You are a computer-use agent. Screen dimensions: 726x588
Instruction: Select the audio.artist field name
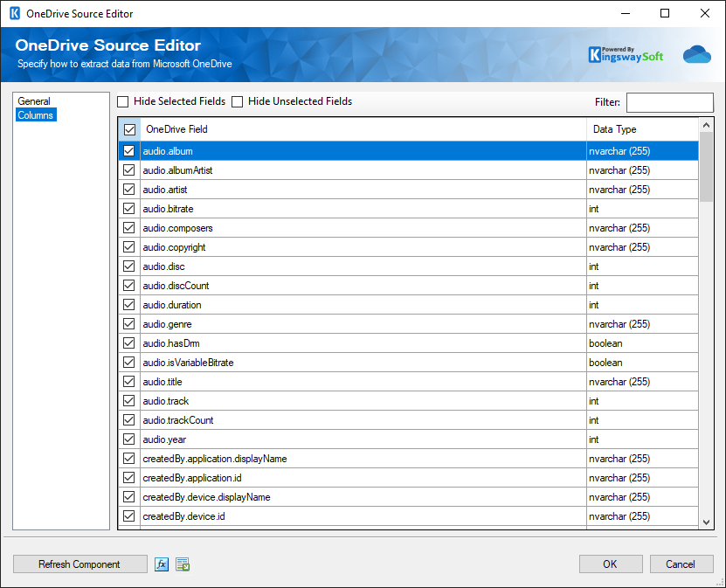pos(165,190)
